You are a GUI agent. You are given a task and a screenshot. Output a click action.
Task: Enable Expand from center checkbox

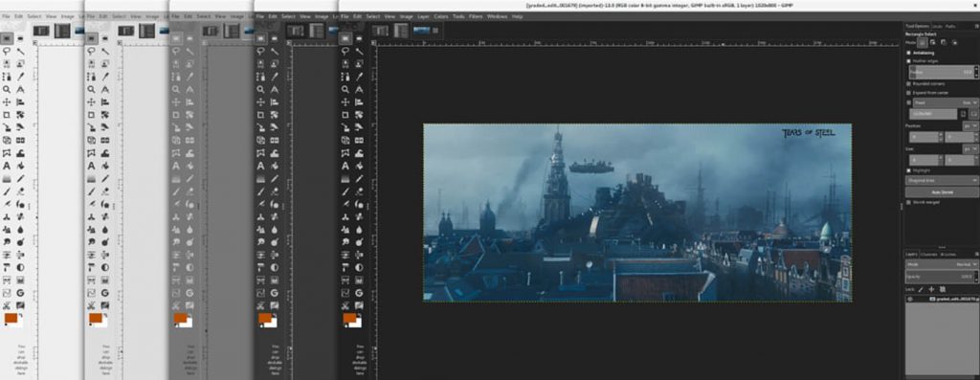tap(909, 93)
